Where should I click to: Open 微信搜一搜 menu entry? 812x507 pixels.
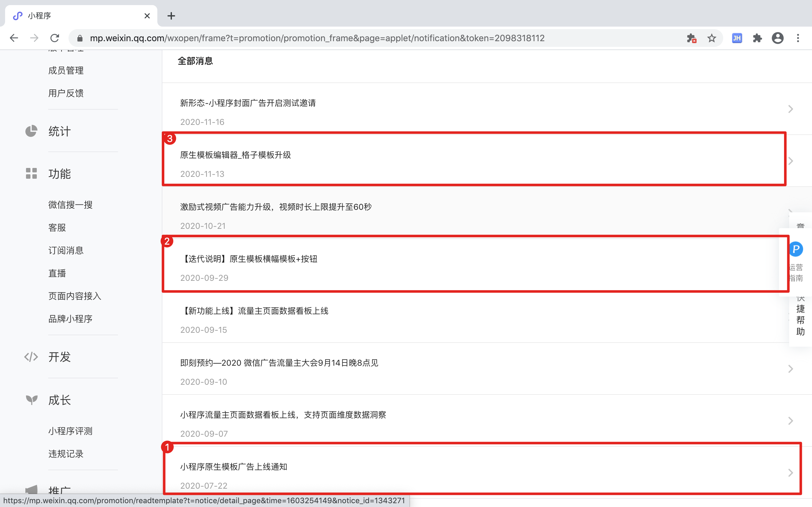[70, 205]
